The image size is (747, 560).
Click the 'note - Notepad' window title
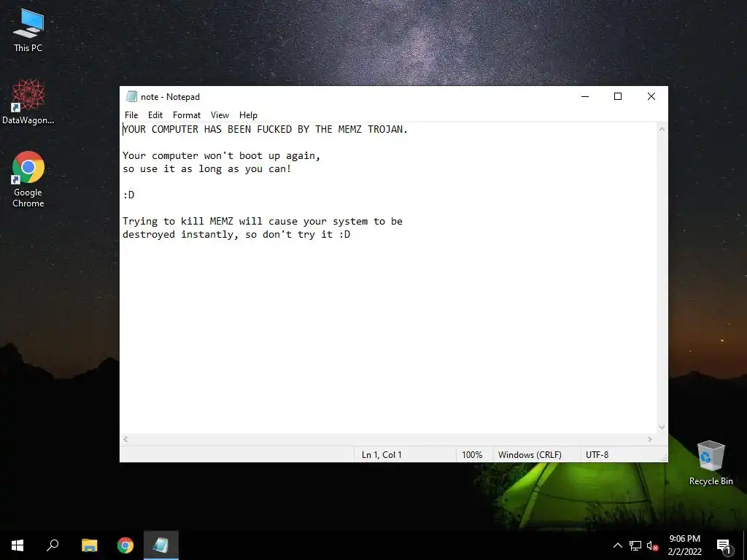point(170,97)
